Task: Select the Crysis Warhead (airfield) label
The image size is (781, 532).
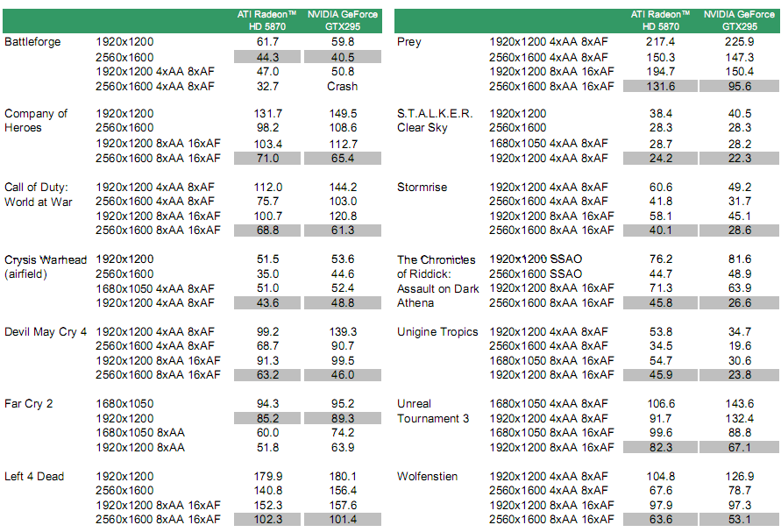Action: pos(46,266)
